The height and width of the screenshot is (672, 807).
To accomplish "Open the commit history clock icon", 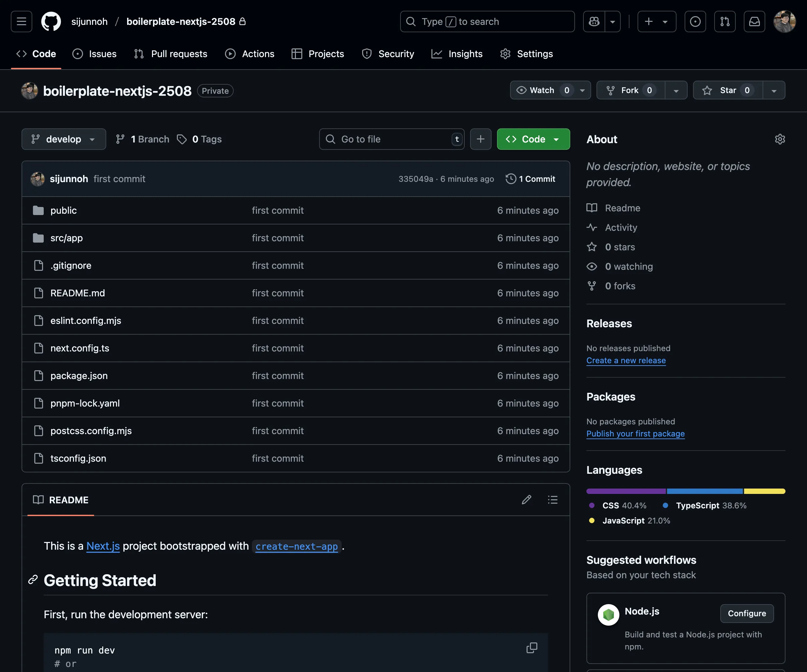I will pyautogui.click(x=511, y=178).
